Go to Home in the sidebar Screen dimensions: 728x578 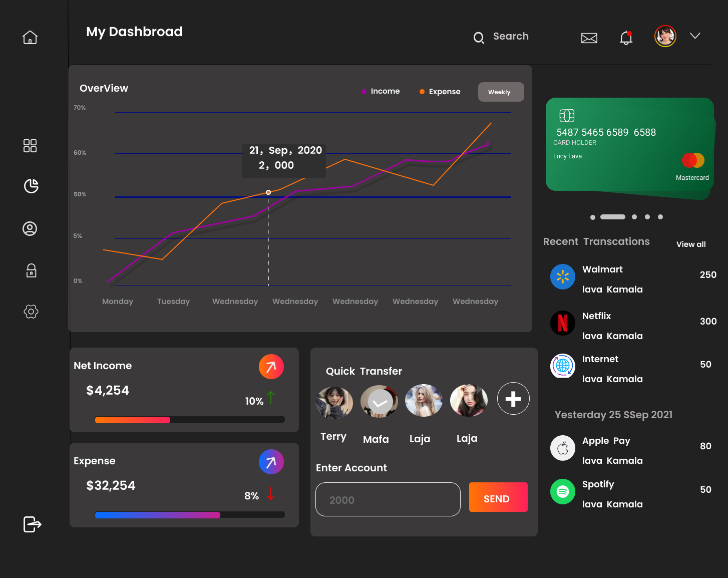pos(30,38)
